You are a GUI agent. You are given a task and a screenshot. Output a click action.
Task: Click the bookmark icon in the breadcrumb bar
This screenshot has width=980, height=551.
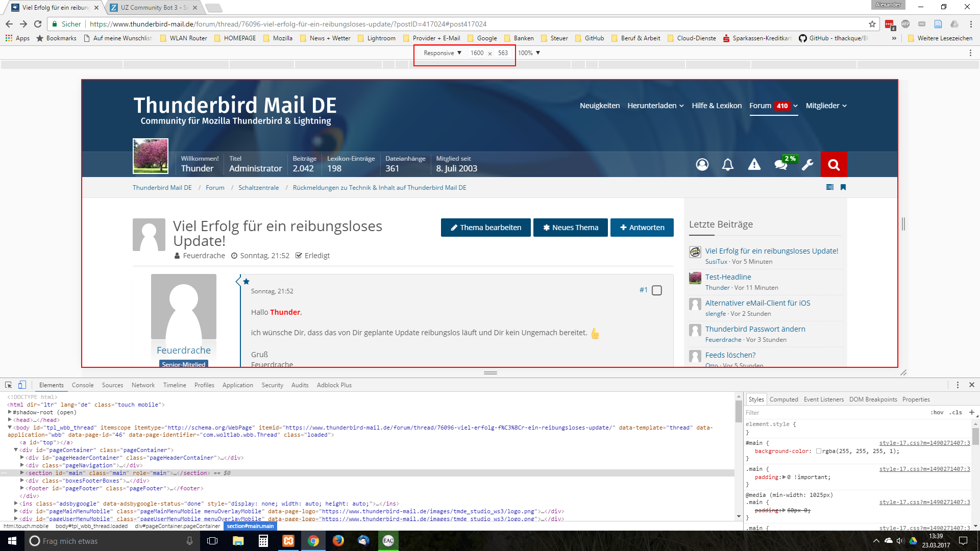click(843, 187)
